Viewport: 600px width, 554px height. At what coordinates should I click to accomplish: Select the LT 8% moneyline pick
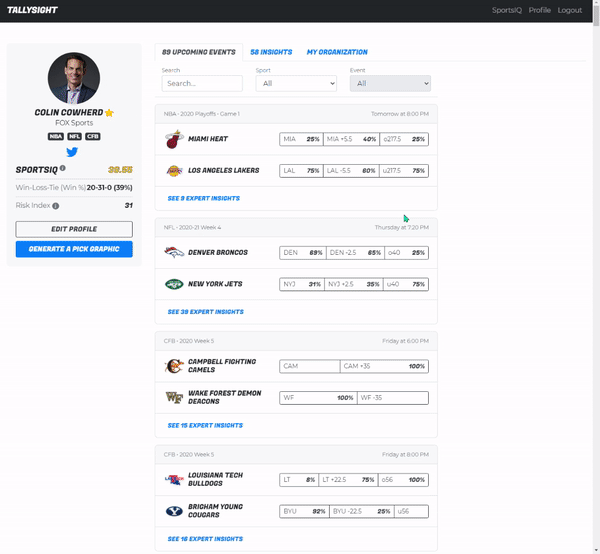click(299, 480)
